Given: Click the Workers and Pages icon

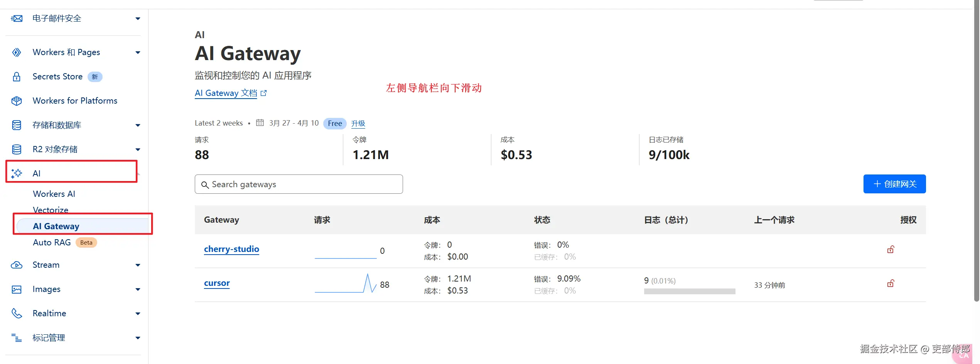Looking at the screenshot, I should tap(17, 52).
